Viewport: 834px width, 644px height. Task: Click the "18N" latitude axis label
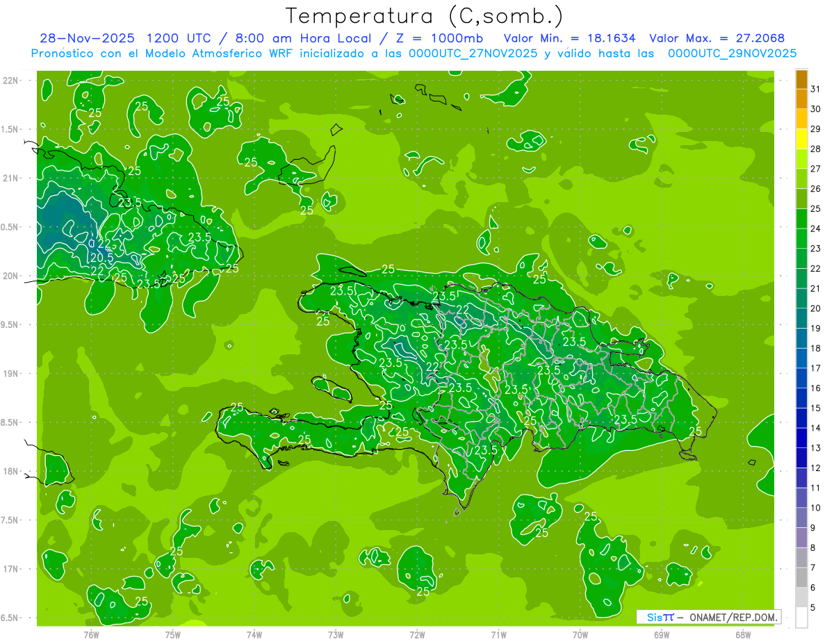pos(10,471)
